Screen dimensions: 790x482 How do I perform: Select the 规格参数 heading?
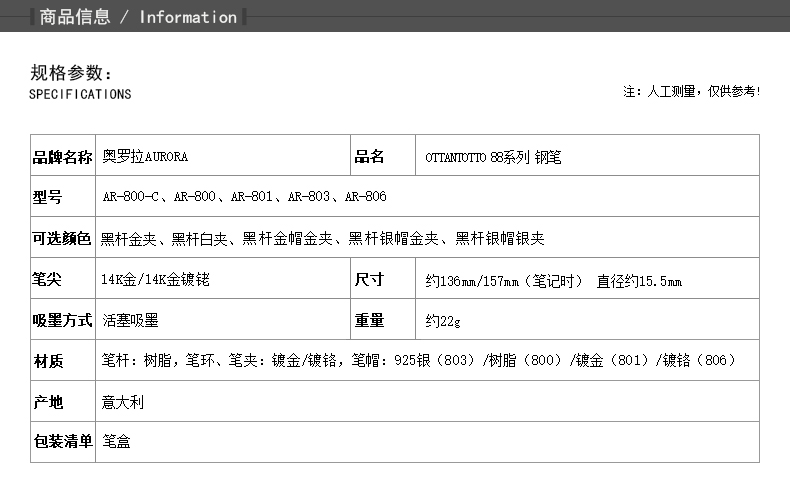pos(71,73)
